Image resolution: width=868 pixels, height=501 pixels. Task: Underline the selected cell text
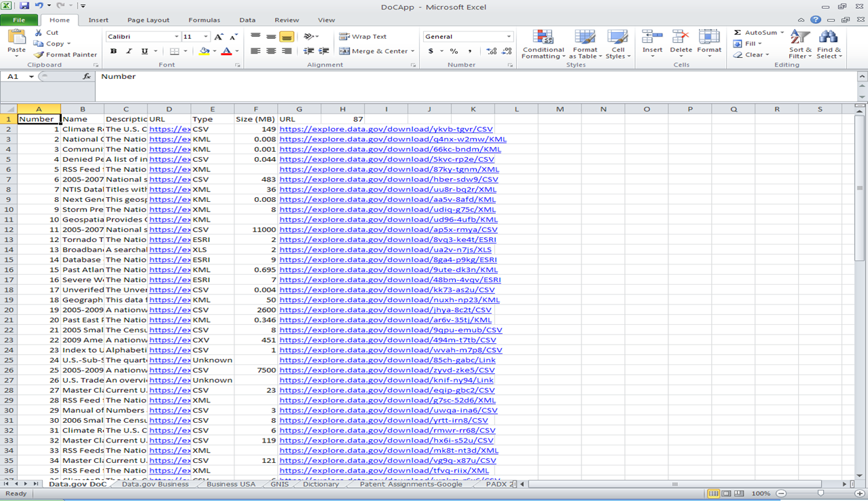point(144,51)
